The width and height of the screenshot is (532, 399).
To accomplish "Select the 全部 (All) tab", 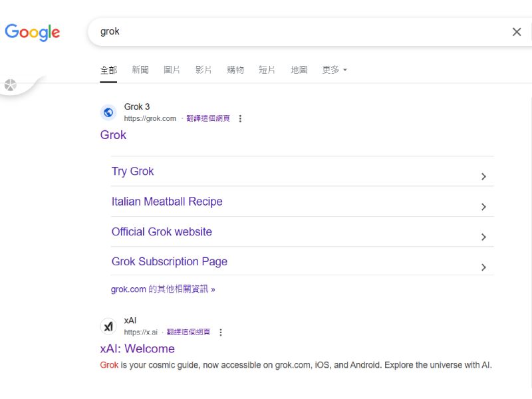I will pos(108,70).
